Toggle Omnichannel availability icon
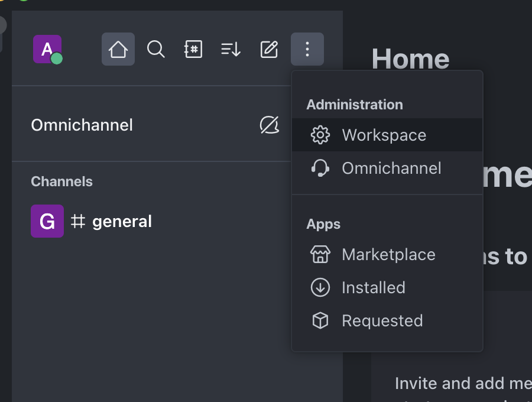Image resolution: width=532 pixels, height=402 pixels. [270, 125]
